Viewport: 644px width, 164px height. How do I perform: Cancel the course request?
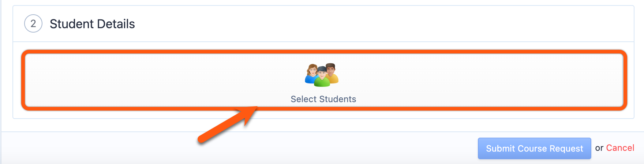click(x=620, y=148)
